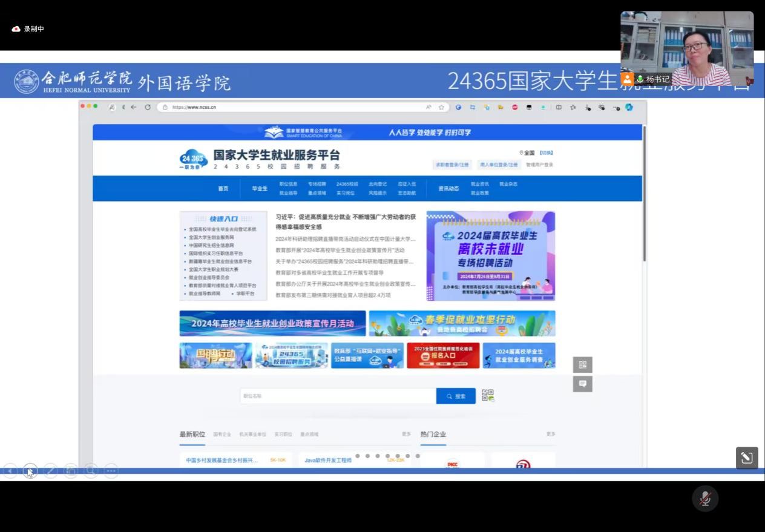765x532 pixels.
Task: Open the QR code floating side button
Action: (582, 364)
